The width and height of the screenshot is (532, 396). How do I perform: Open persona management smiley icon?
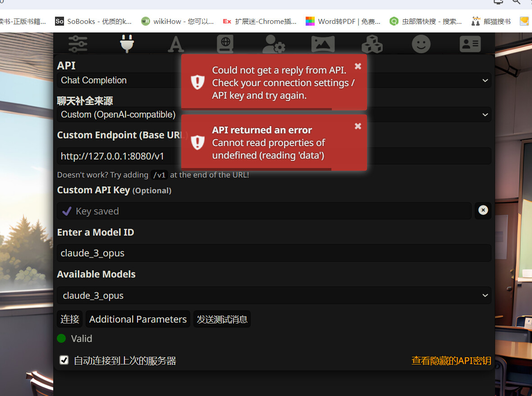(421, 44)
